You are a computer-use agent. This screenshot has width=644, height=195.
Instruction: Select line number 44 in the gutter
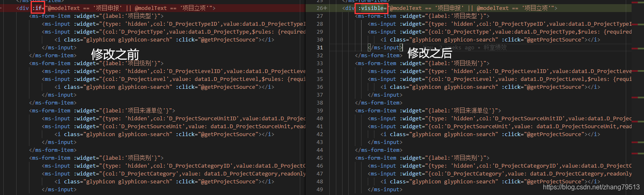[319, 150]
